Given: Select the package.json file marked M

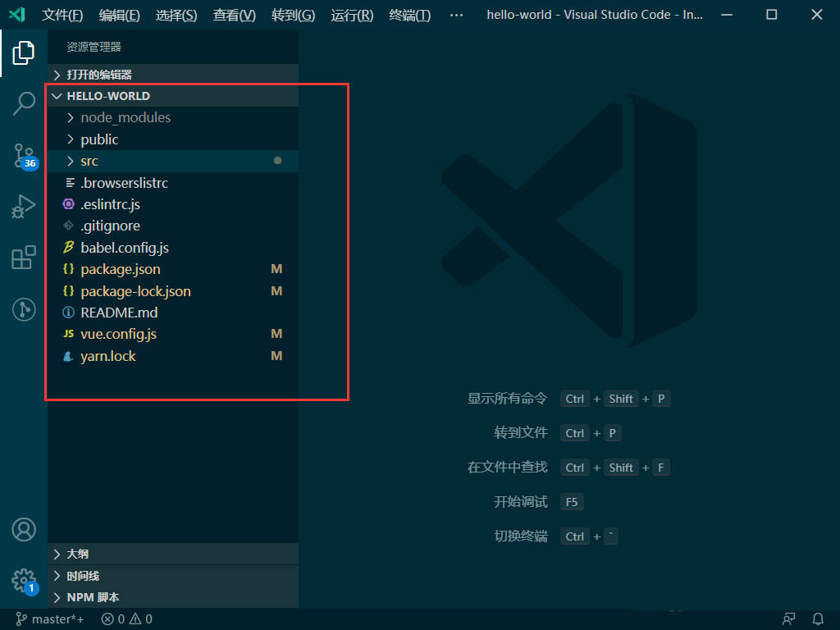Looking at the screenshot, I should pyautogui.click(x=121, y=269).
